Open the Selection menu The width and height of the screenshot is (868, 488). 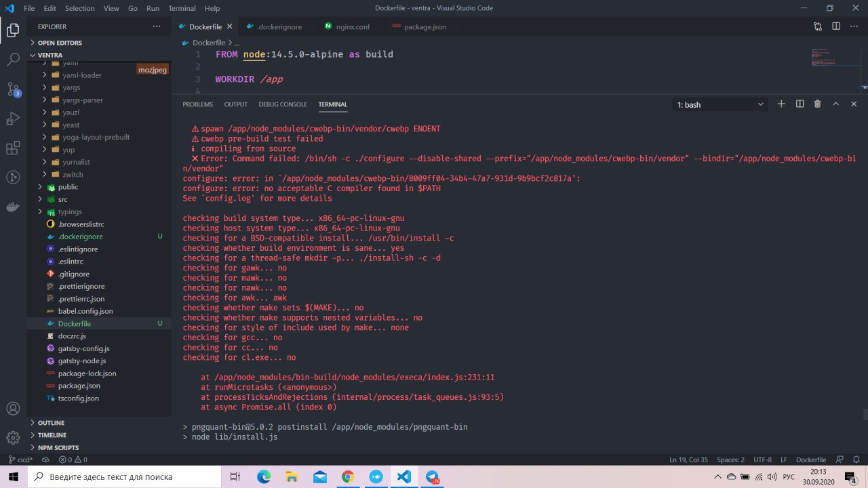coord(80,8)
